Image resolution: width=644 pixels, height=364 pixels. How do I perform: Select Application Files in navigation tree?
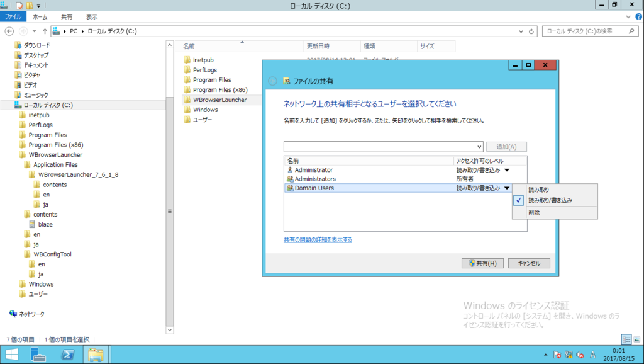pos(55,164)
